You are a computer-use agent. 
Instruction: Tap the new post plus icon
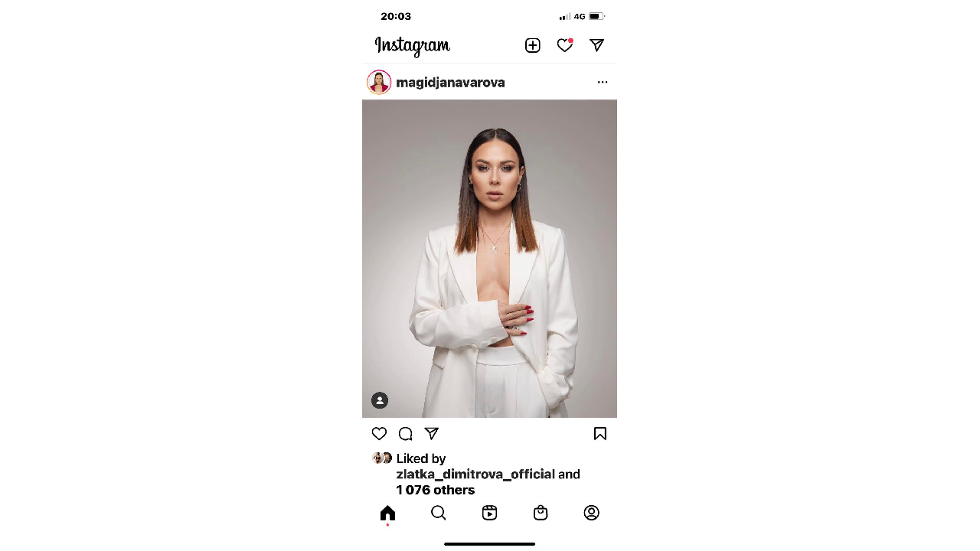click(533, 46)
